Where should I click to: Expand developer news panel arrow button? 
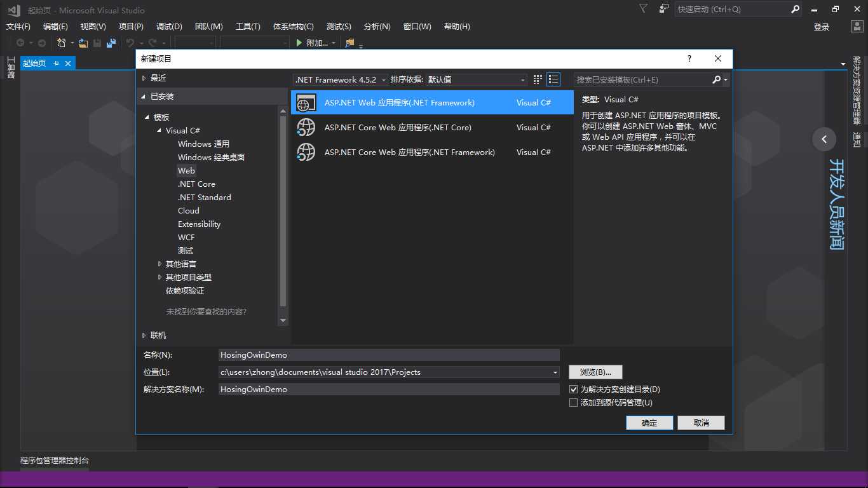(824, 139)
